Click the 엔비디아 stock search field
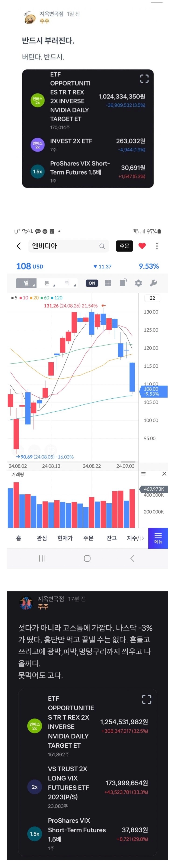The height and width of the screenshot is (868, 175). (64, 246)
